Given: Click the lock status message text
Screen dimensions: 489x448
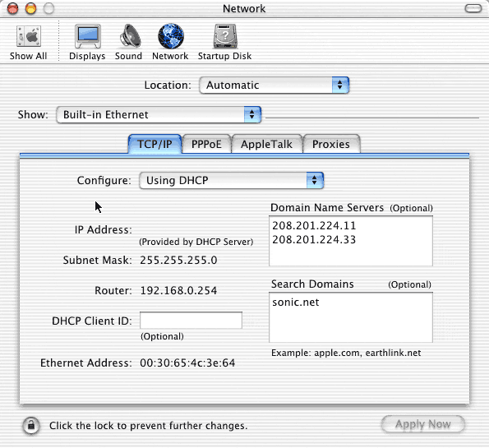Looking at the screenshot, I should (149, 426).
